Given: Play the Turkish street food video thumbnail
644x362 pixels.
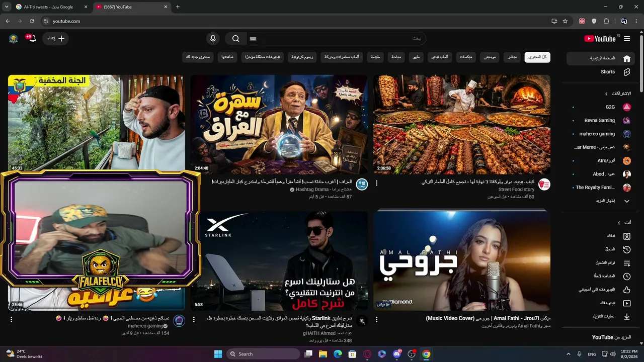Looking at the screenshot, I should coord(462,125).
